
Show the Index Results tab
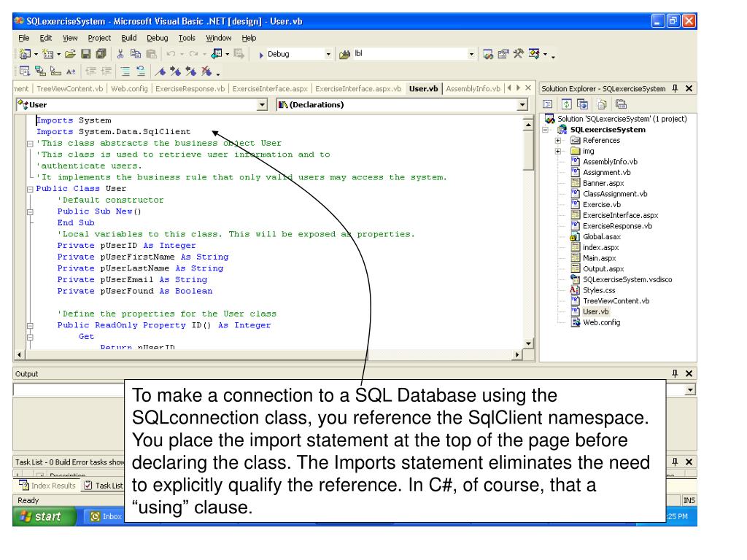47,486
